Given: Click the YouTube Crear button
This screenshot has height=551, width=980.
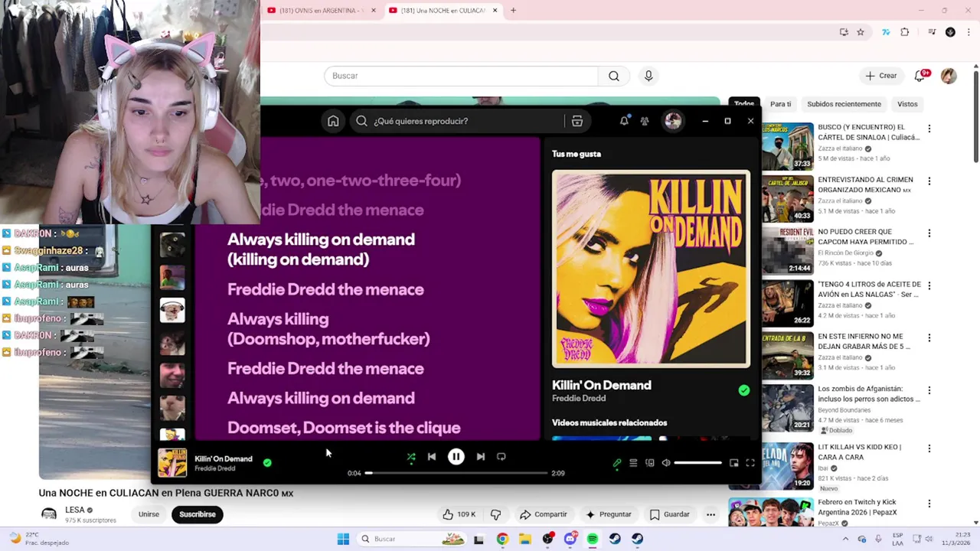Looking at the screenshot, I should click(881, 76).
